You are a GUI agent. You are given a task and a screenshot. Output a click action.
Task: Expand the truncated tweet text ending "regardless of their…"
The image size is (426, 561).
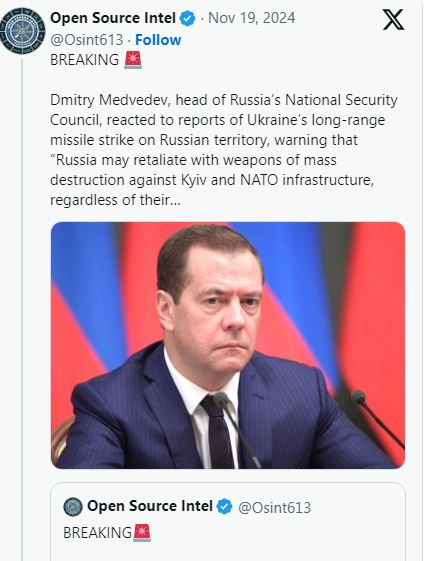click(115, 200)
